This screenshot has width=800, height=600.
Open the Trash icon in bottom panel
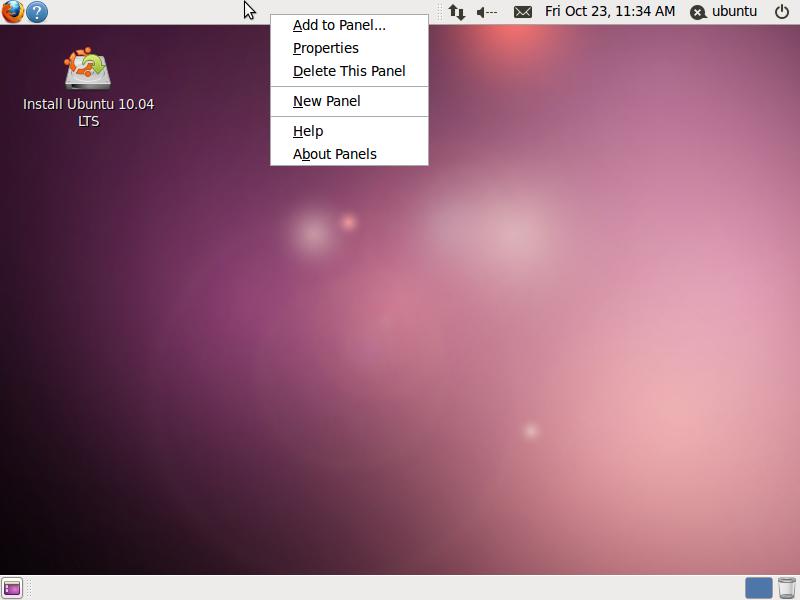[x=787, y=588]
